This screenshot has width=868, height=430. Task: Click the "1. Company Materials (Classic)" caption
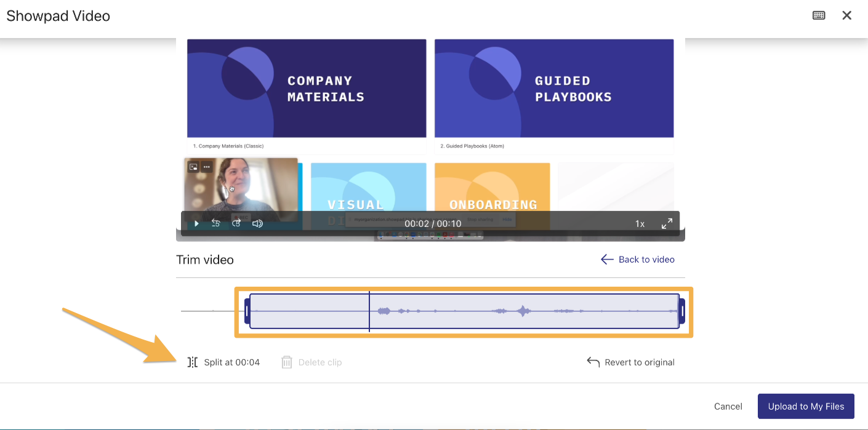click(228, 146)
